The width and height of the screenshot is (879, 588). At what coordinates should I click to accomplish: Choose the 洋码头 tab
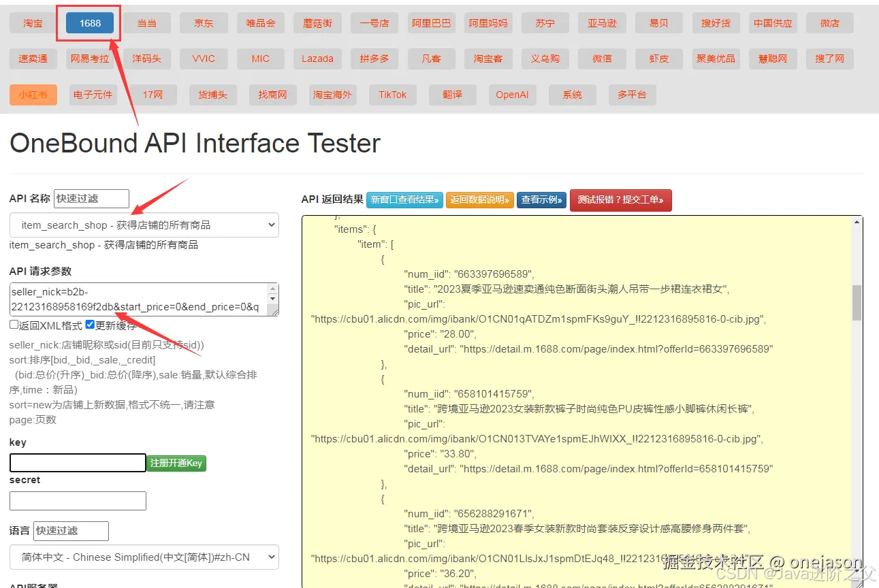pos(146,59)
